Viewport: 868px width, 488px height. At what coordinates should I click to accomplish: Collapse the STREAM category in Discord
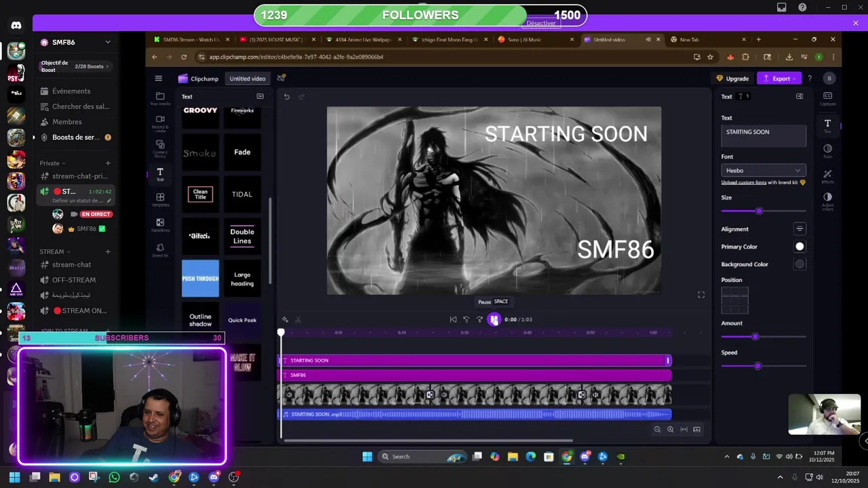(x=55, y=251)
